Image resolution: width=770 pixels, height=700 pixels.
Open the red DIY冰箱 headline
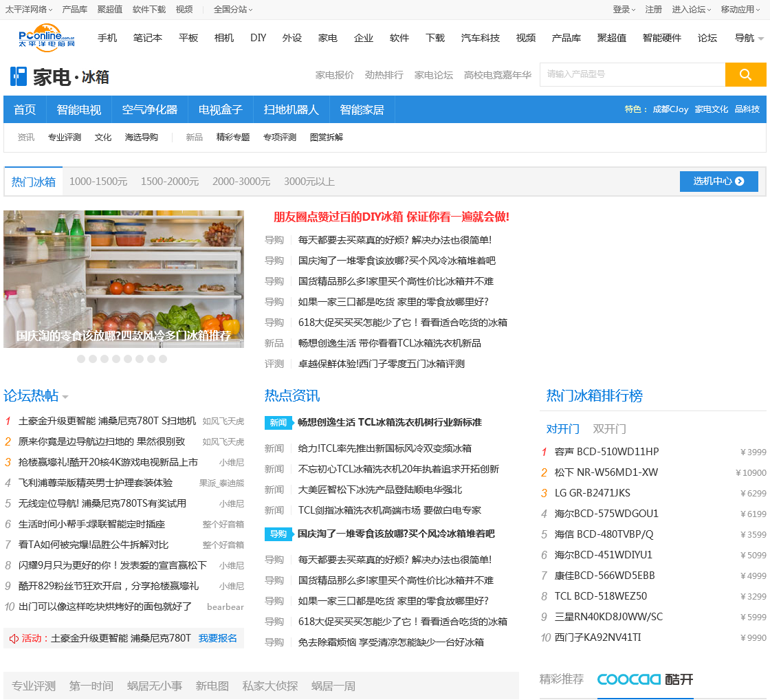click(x=391, y=217)
